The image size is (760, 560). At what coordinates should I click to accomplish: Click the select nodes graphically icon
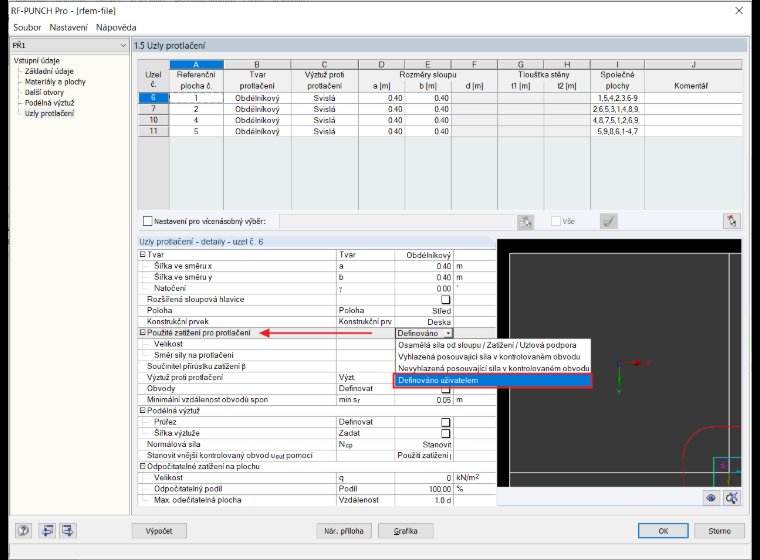click(x=525, y=222)
